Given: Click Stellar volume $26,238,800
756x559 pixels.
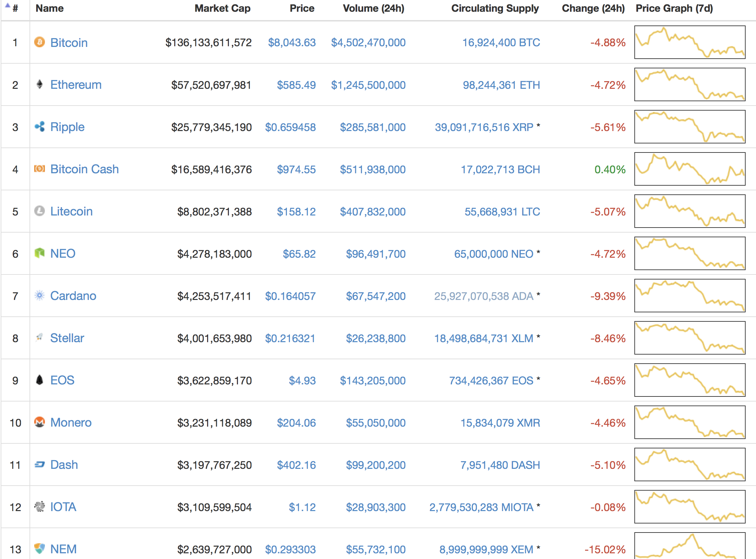Looking at the screenshot, I should [x=376, y=338].
